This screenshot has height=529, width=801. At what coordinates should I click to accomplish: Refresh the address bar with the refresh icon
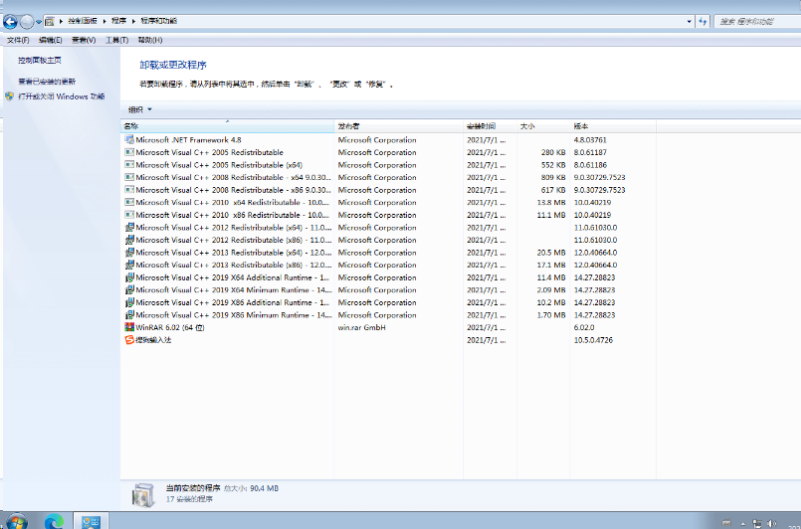pyautogui.click(x=703, y=21)
